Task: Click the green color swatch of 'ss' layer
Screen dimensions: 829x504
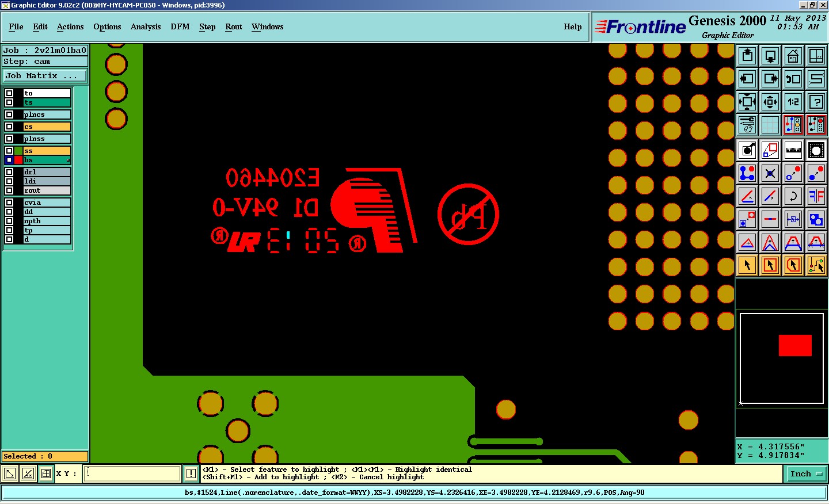Action: [18, 151]
